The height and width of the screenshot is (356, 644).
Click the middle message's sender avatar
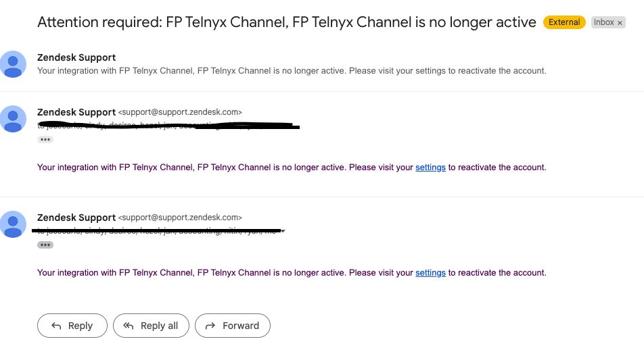tap(13, 118)
